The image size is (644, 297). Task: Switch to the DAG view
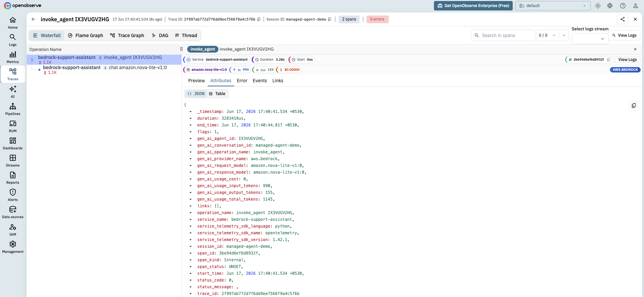tap(160, 35)
